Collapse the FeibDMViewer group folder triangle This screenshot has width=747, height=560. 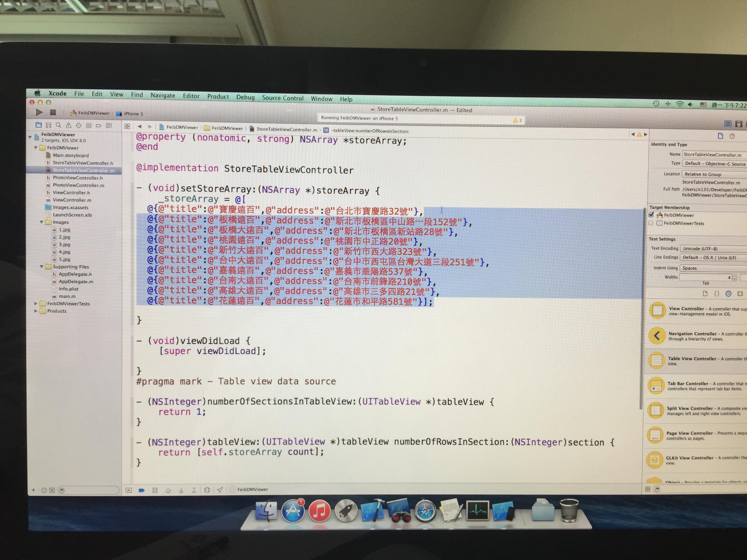click(36, 148)
